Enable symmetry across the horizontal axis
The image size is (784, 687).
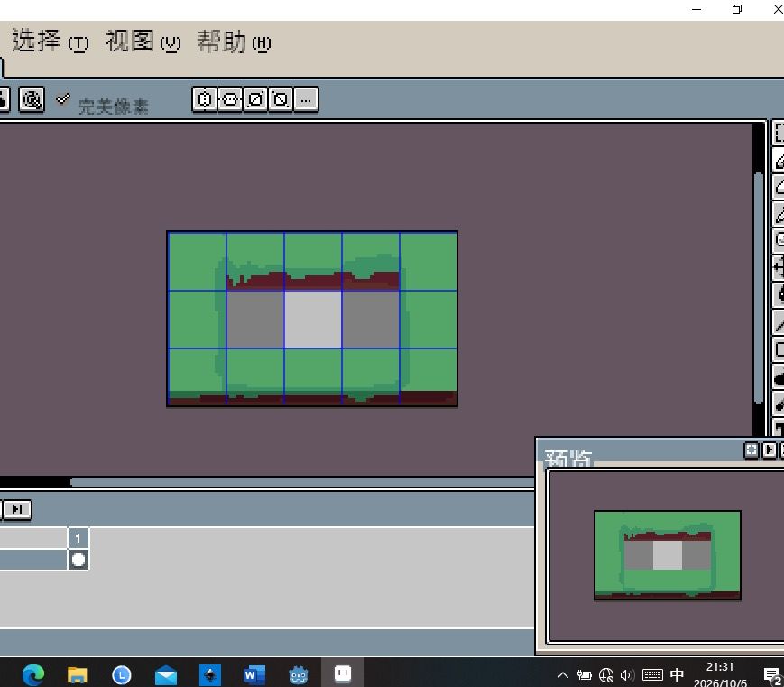point(230,99)
